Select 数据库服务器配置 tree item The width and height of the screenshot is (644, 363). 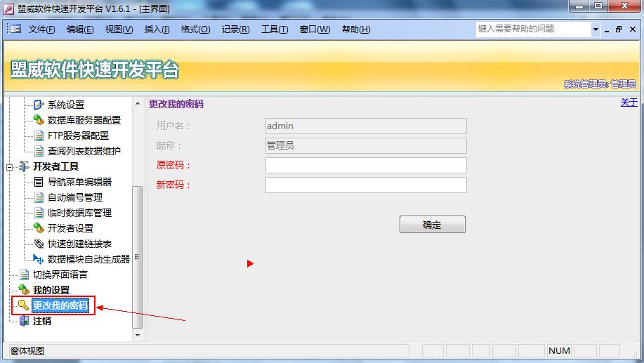coord(84,120)
